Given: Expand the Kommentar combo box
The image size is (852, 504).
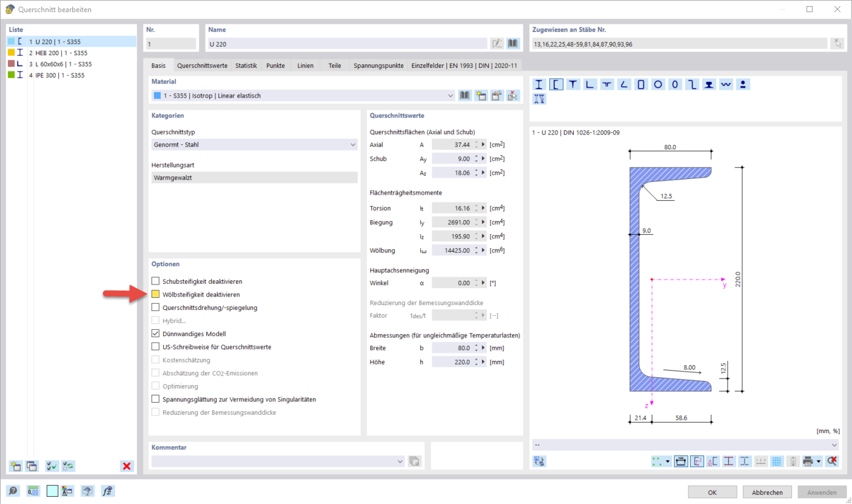Looking at the screenshot, I should coord(400,462).
